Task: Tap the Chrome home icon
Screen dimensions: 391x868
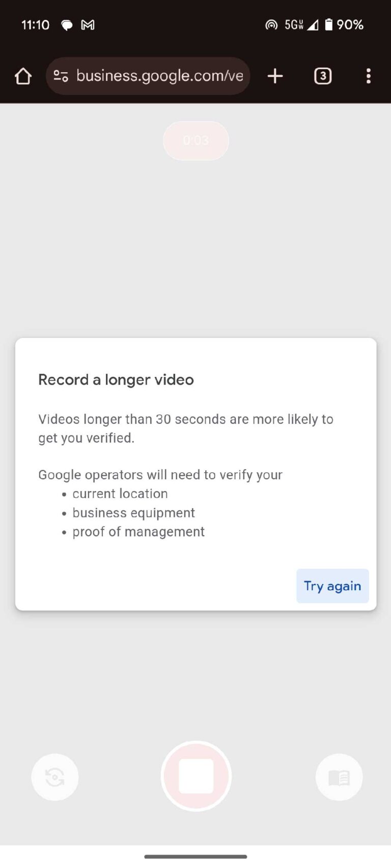Action: click(22, 76)
